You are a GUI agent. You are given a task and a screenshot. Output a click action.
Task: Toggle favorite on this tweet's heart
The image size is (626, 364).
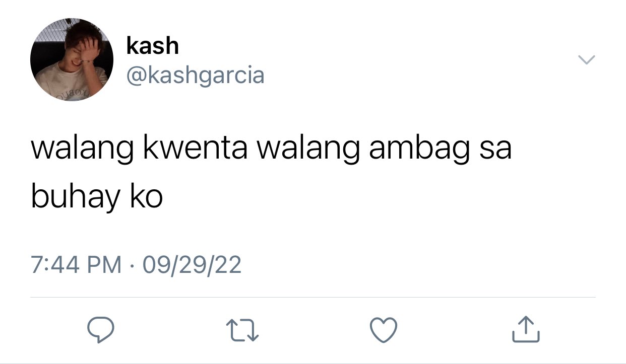(384, 330)
